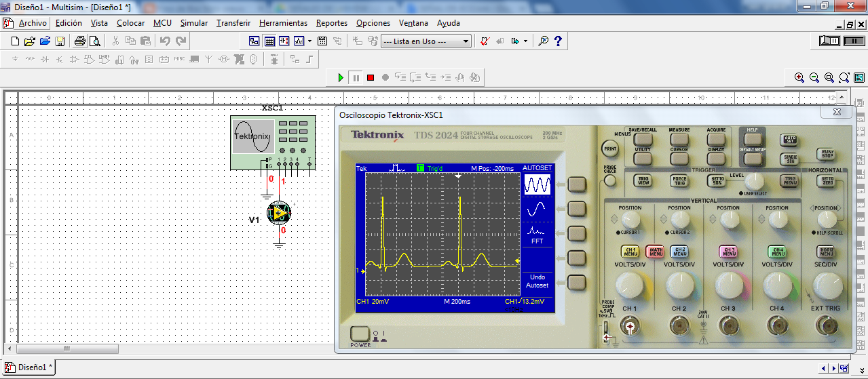868x379 pixels.
Task: Click the find magnifier icon
Action: (543, 41)
